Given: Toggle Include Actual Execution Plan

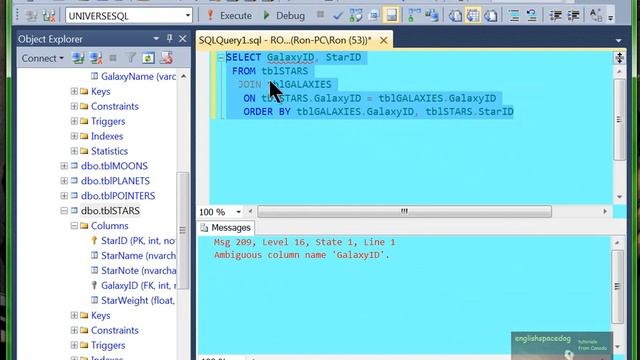Looking at the screenshot, I should click(x=414, y=16).
